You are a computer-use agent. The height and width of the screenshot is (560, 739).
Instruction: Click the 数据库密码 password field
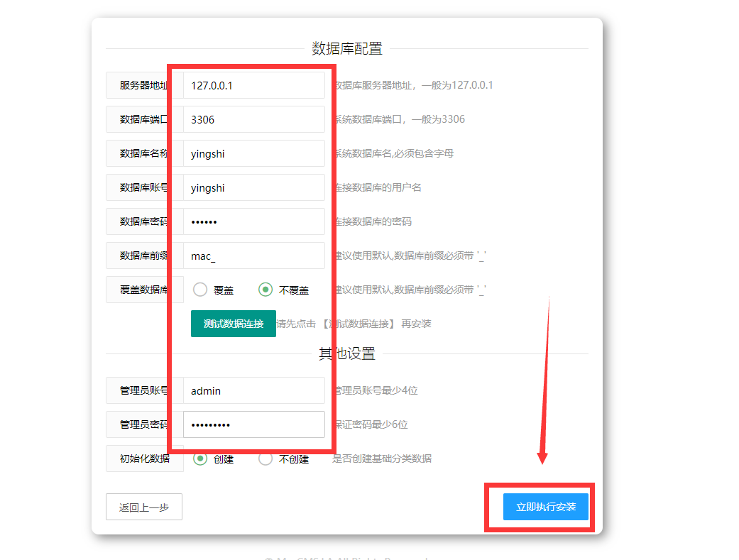253,221
